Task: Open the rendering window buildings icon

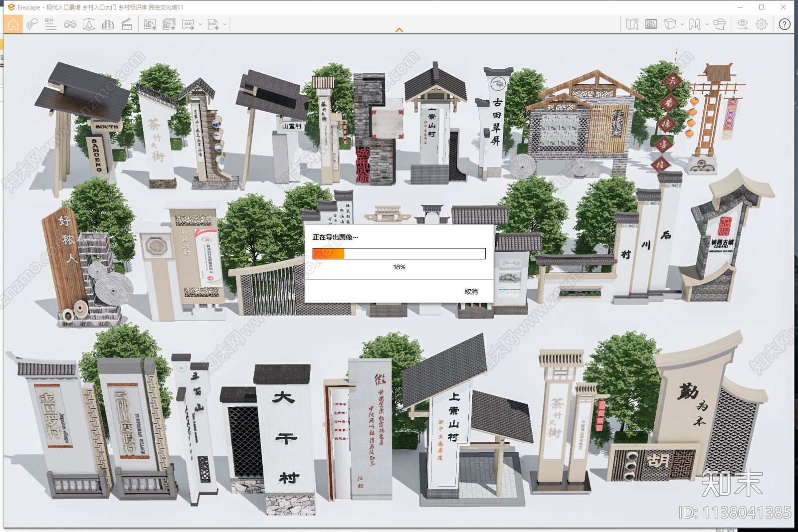Action: point(651,24)
